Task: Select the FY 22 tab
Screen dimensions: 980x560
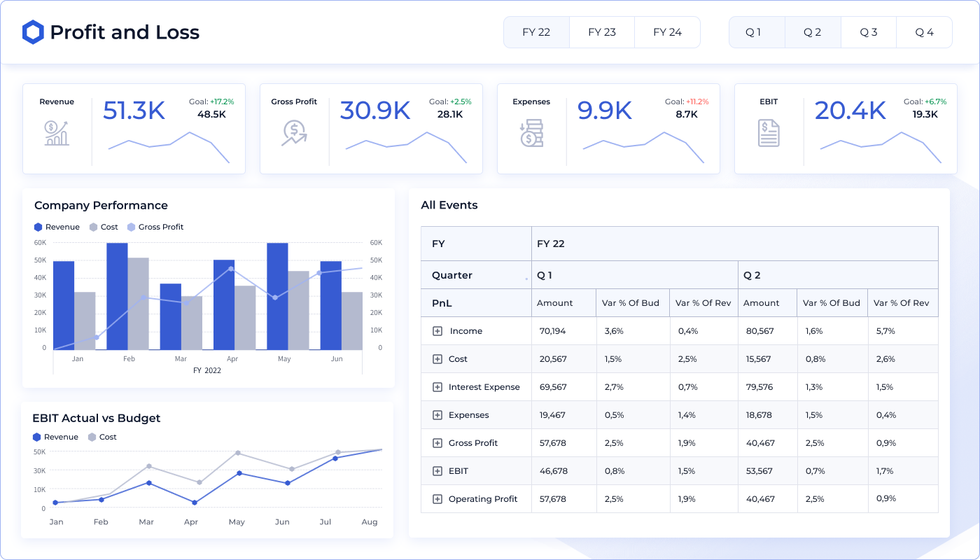Action: pos(536,32)
